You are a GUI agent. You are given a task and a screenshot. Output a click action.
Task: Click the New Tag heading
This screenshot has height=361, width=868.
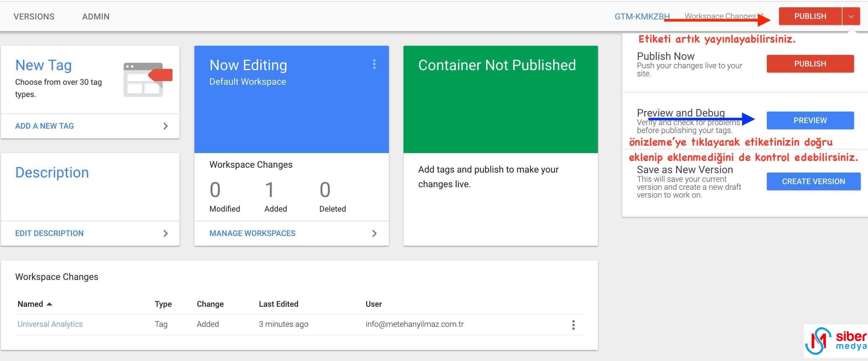44,65
